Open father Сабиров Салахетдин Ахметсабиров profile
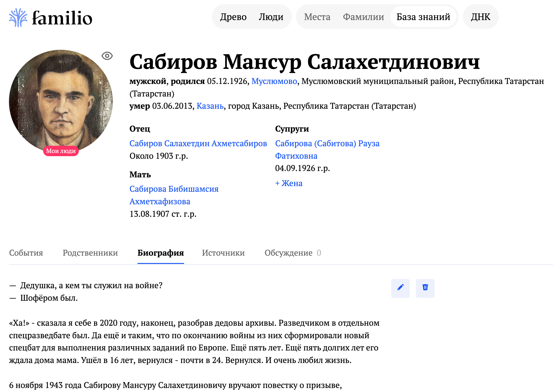Screen dimensions: 553x392 [x=198, y=143]
